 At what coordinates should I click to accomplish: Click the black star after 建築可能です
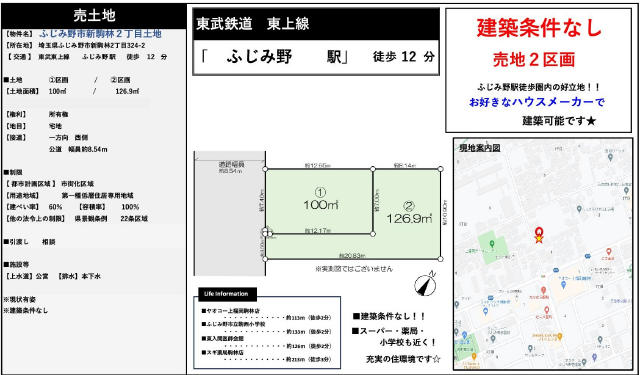coord(592,121)
